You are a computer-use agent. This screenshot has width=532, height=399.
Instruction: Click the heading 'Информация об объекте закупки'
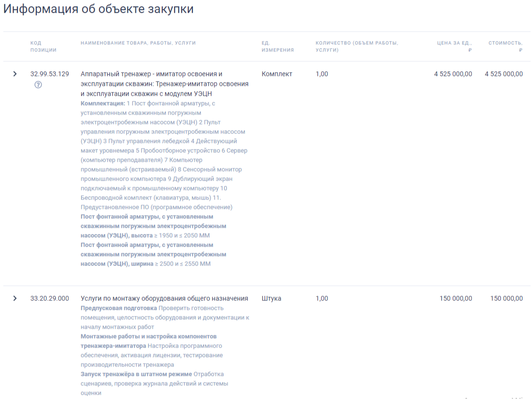click(x=99, y=9)
